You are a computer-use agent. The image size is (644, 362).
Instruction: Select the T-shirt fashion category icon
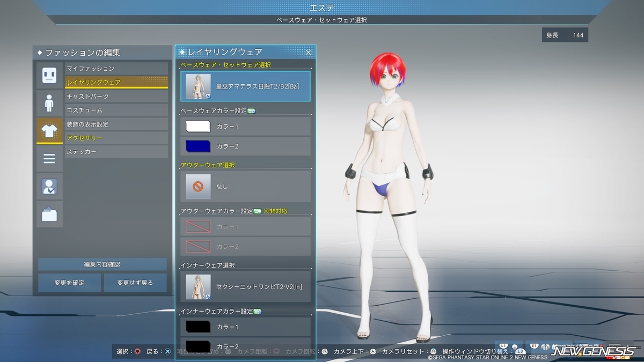click(x=50, y=131)
